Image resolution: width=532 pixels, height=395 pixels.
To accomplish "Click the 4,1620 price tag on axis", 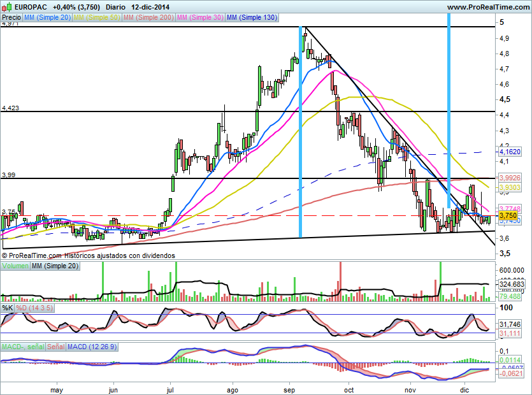I will coord(510,153).
